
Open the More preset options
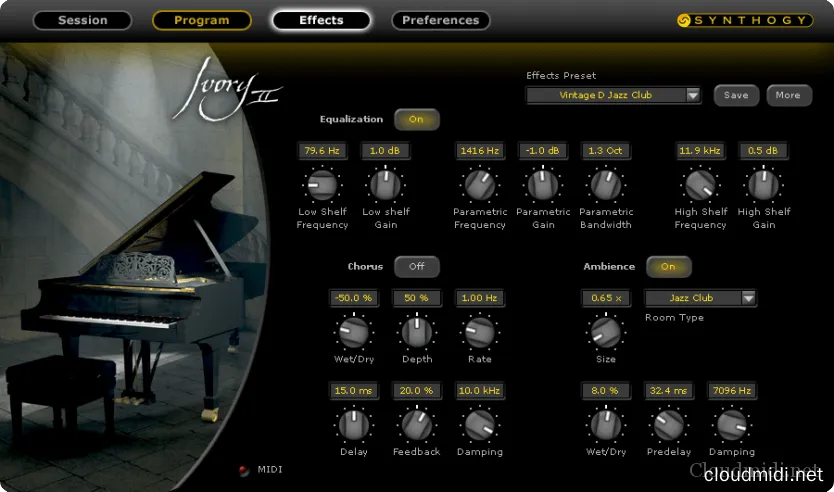pyautogui.click(x=789, y=95)
